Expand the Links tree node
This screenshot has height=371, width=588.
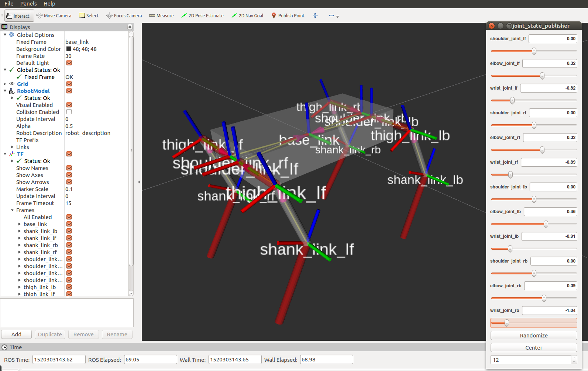(x=12, y=147)
